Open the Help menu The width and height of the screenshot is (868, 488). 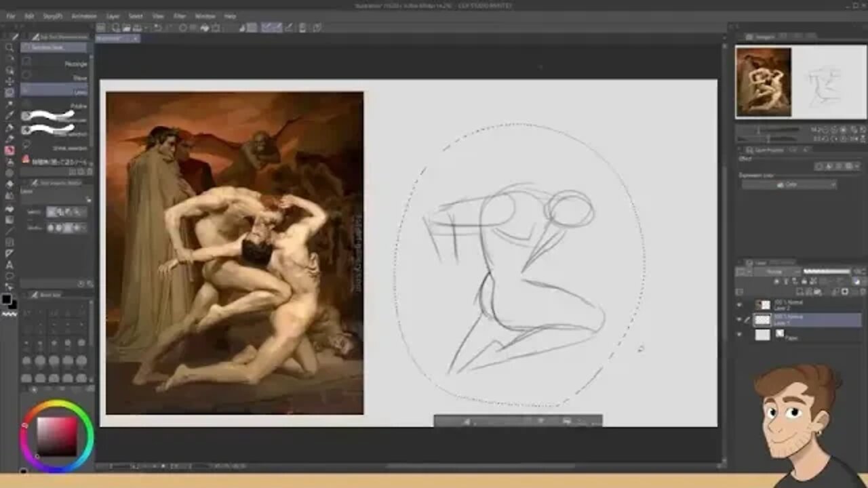[x=231, y=16]
